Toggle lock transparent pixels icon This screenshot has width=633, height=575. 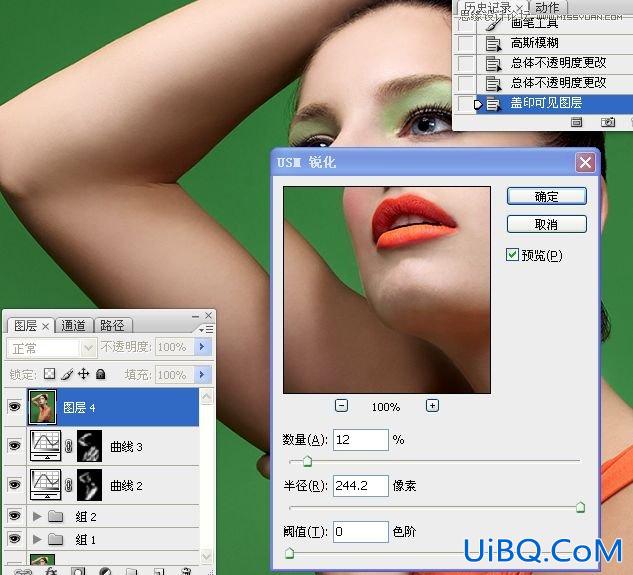click(x=50, y=374)
